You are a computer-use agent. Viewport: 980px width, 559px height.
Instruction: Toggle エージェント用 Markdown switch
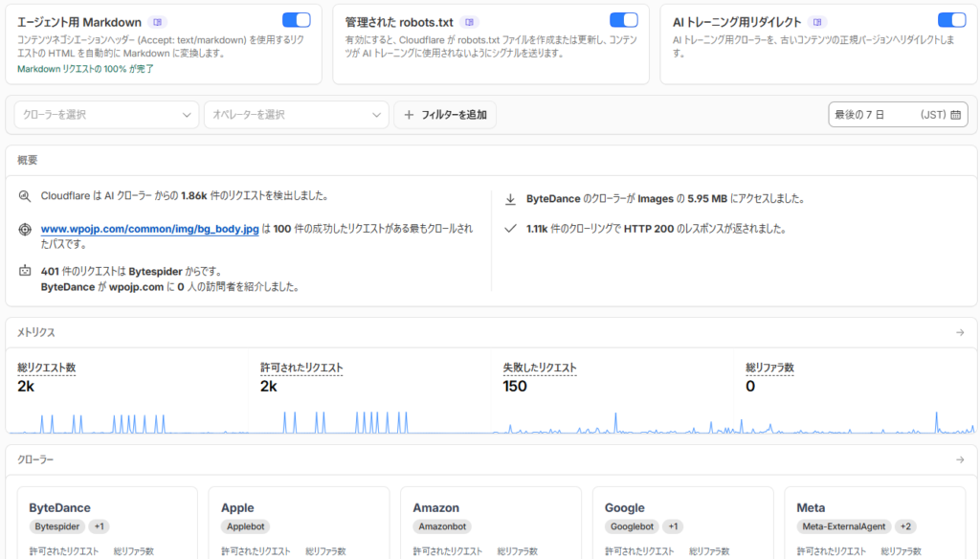pyautogui.click(x=297, y=20)
